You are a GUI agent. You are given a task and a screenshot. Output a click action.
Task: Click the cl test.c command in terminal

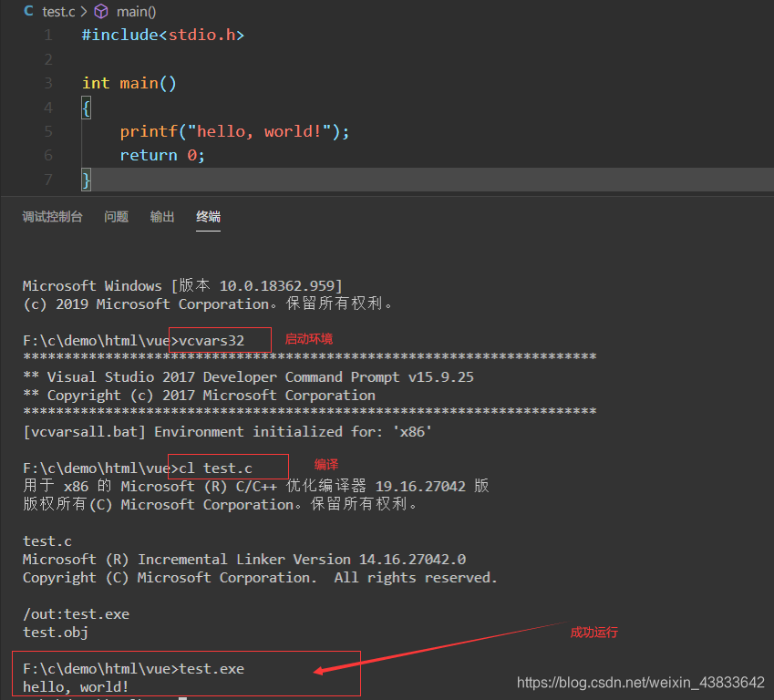[x=215, y=468]
